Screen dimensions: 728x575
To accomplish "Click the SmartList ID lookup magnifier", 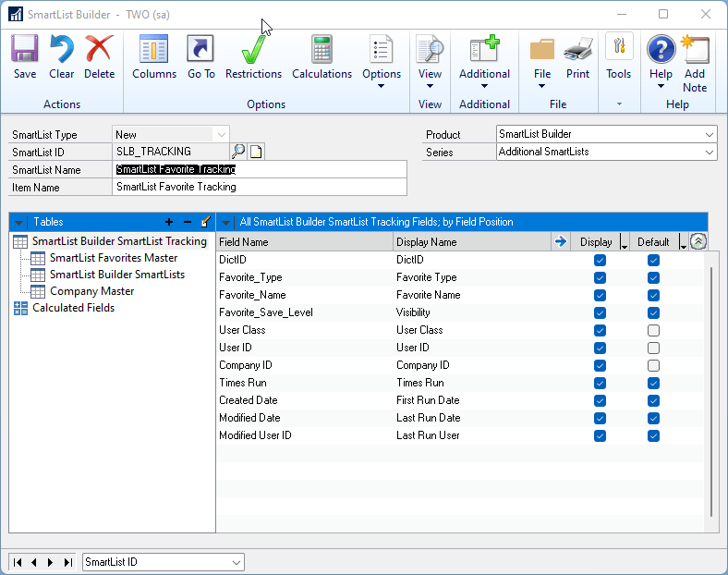I will (238, 152).
